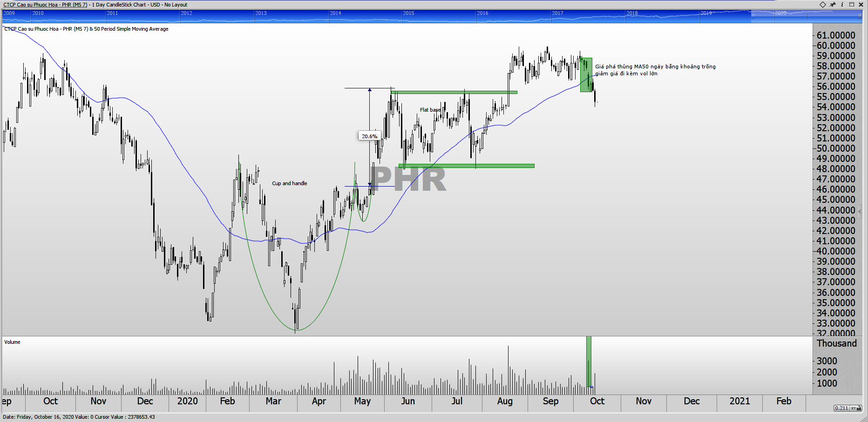
Task: Click the 50 Period Simple Moving Average chart label
Action: pyautogui.click(x=131, y=29)
